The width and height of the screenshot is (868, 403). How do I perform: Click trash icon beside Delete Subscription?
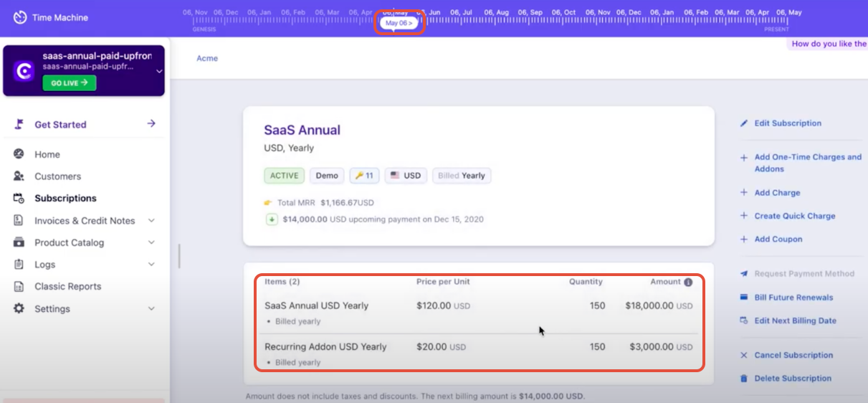coord(744,378)
